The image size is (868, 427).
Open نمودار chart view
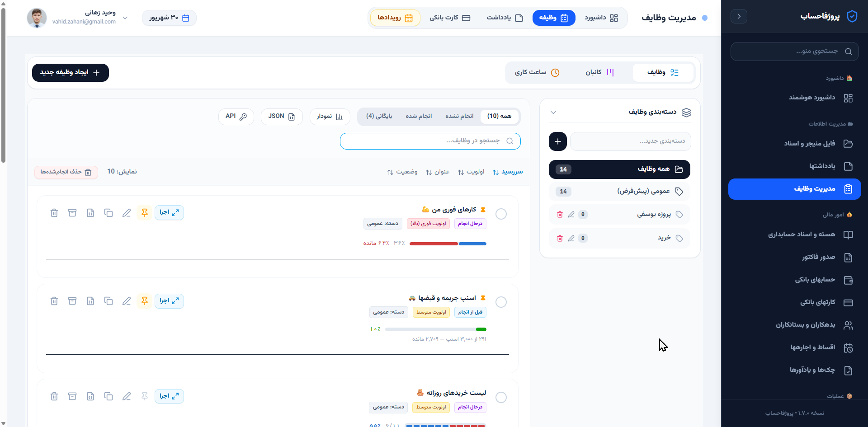(330, 117)
